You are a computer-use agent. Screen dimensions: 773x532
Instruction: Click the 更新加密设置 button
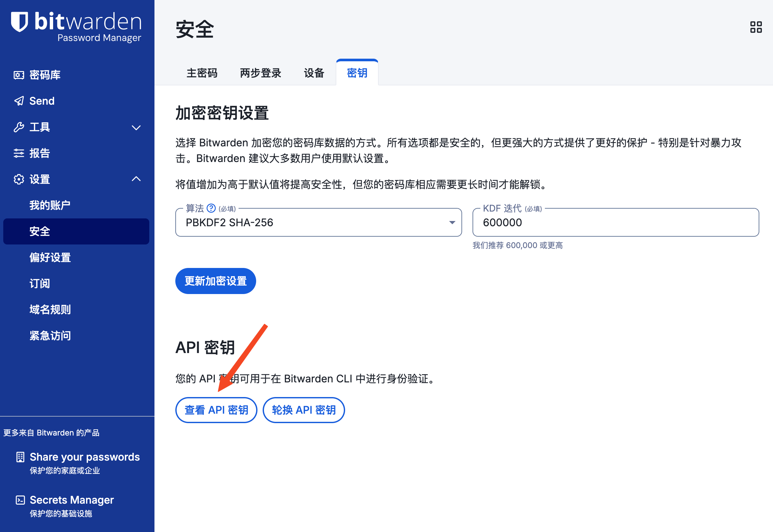tap(216, 281)
